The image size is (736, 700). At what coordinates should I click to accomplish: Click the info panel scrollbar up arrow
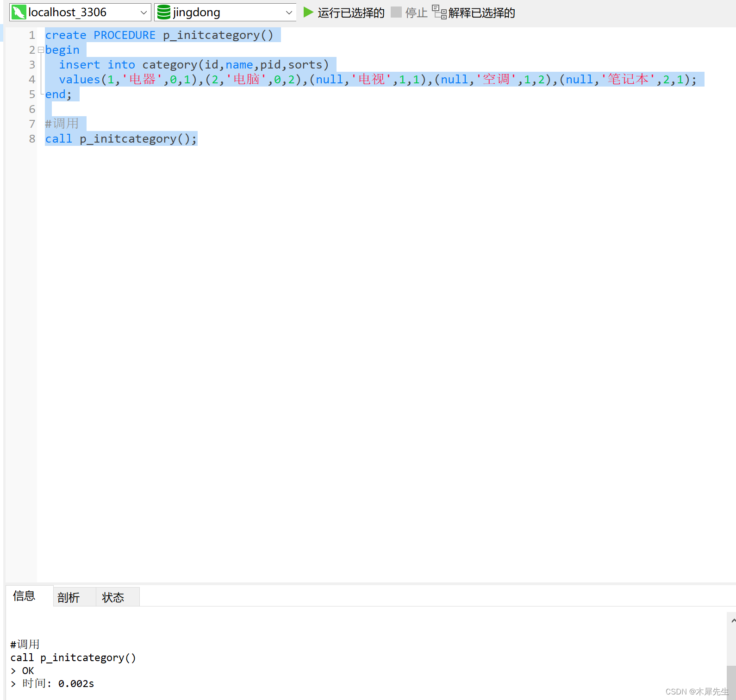733,620
